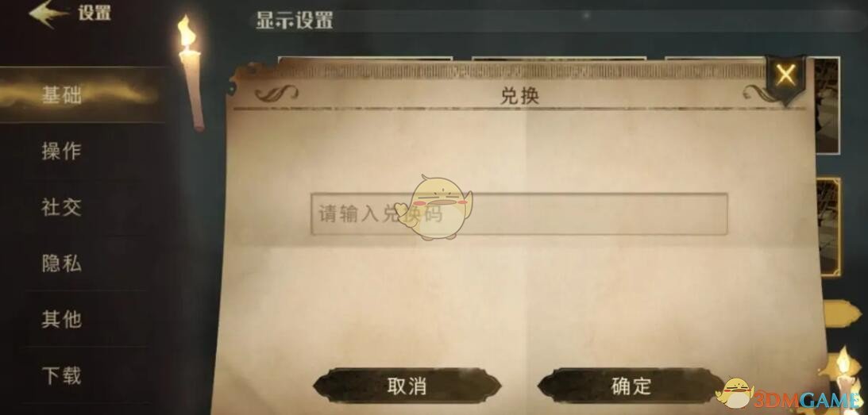This screenshot has width=868, height=415.
Task: Switch to the 社交 tab
Action: coord(61,207)
